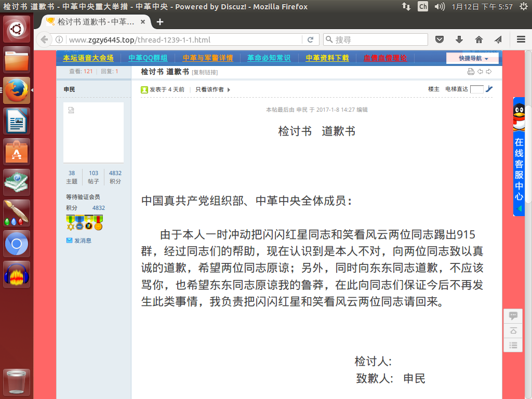Go to Firefox home page icon
Screen dimensions: 532x399
point(479,39)
